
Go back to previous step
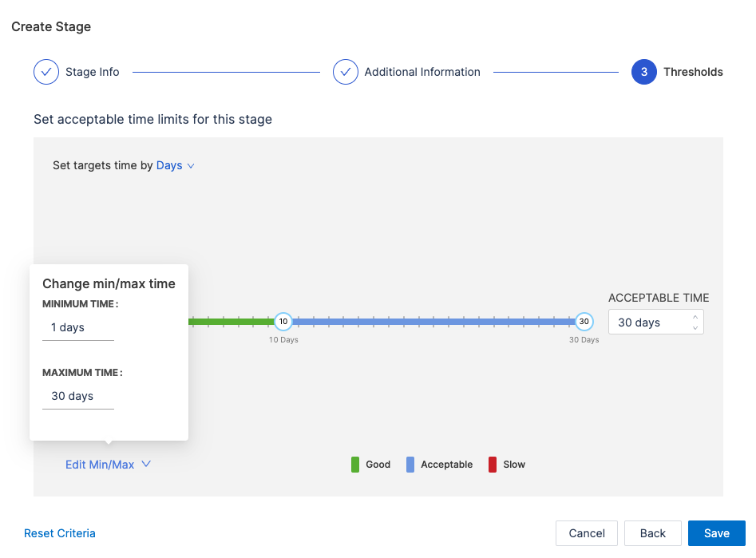[x=652, y=533]
